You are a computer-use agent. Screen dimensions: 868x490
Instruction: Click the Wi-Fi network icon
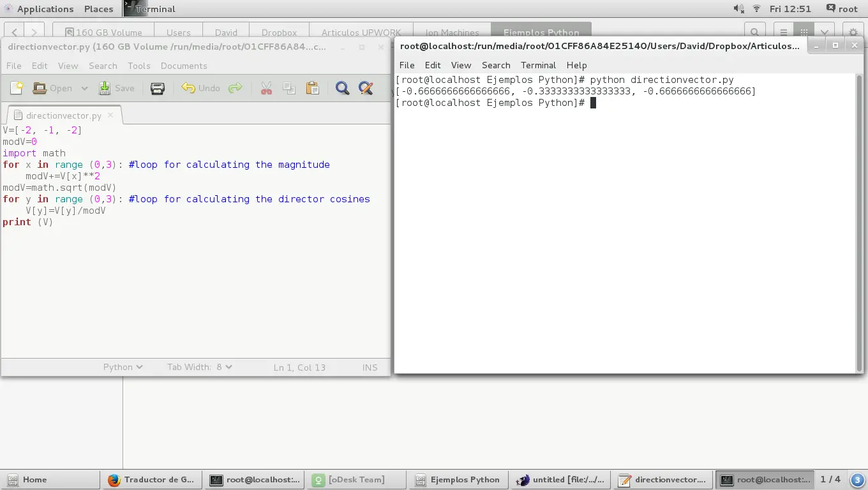757,9
